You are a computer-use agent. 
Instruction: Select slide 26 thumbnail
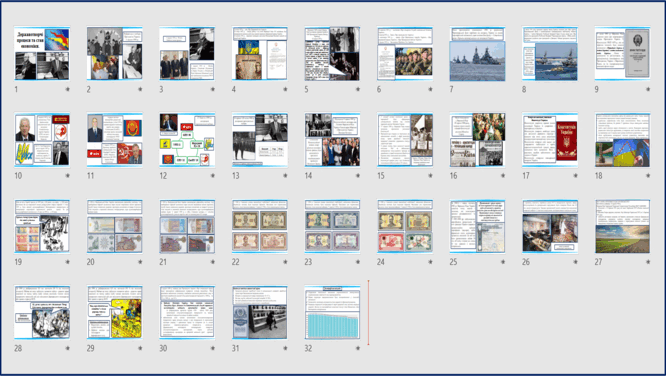(550, 226)
